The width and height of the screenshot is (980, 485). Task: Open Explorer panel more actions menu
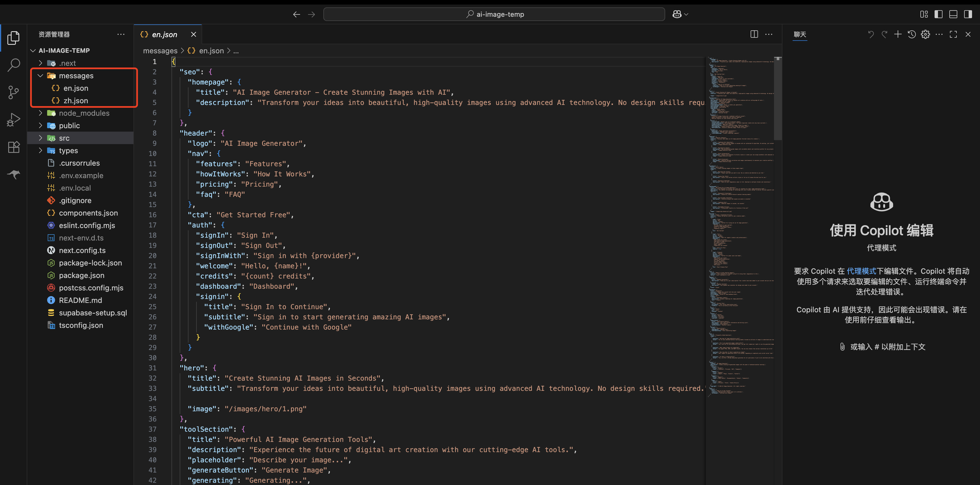121,34
